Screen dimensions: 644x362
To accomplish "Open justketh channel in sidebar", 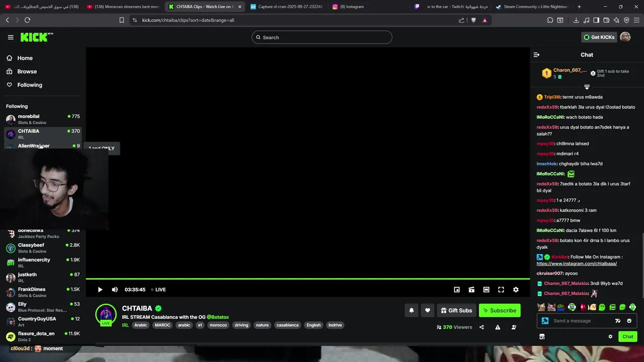I will 43,278.
